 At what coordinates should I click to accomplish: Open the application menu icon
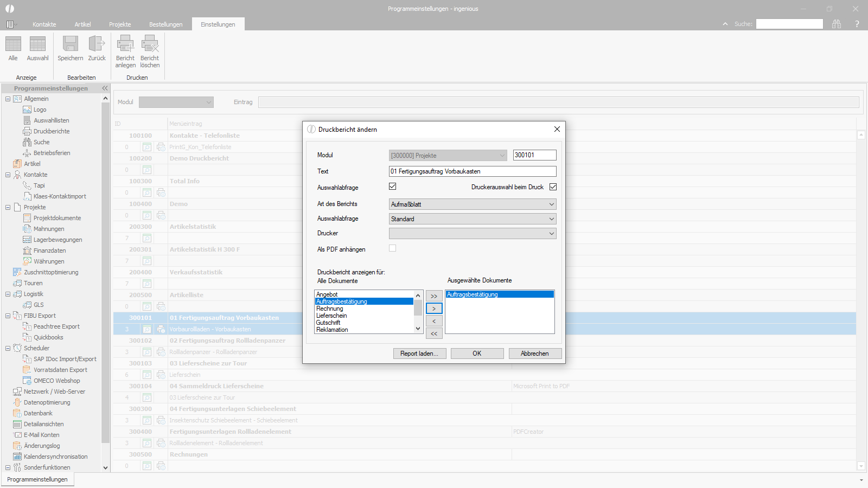click(10, 24)
